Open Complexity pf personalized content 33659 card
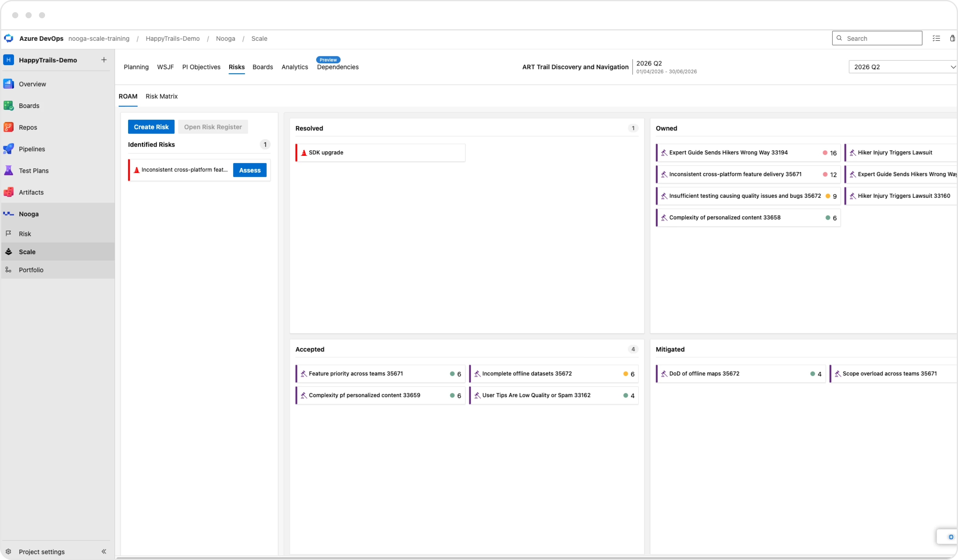This screenshot has width=958, height=560. (x=380, y=395)
